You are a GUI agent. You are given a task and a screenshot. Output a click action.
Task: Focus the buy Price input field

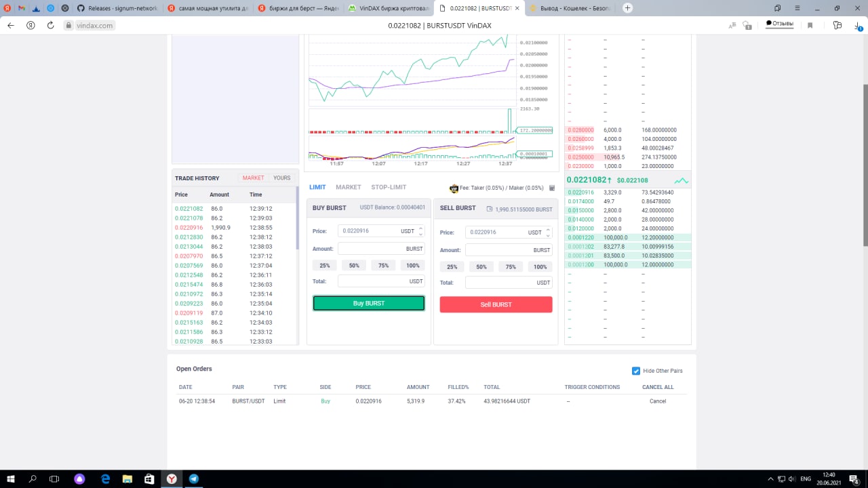point(381,231)
